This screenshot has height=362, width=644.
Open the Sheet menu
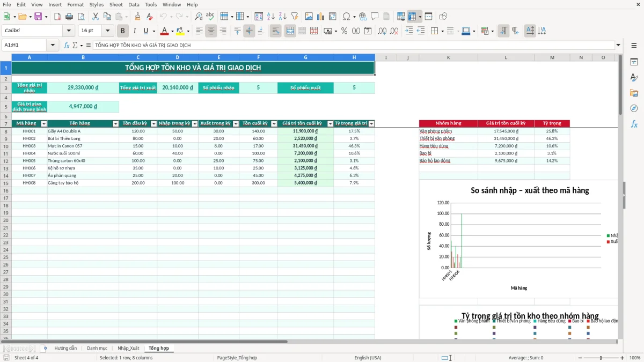point(116,4)
